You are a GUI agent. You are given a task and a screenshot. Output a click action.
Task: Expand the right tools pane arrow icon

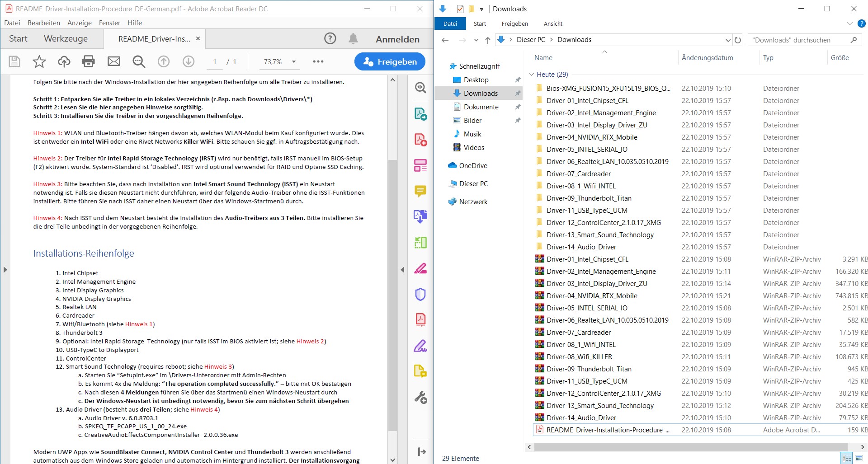pos(422,451)
